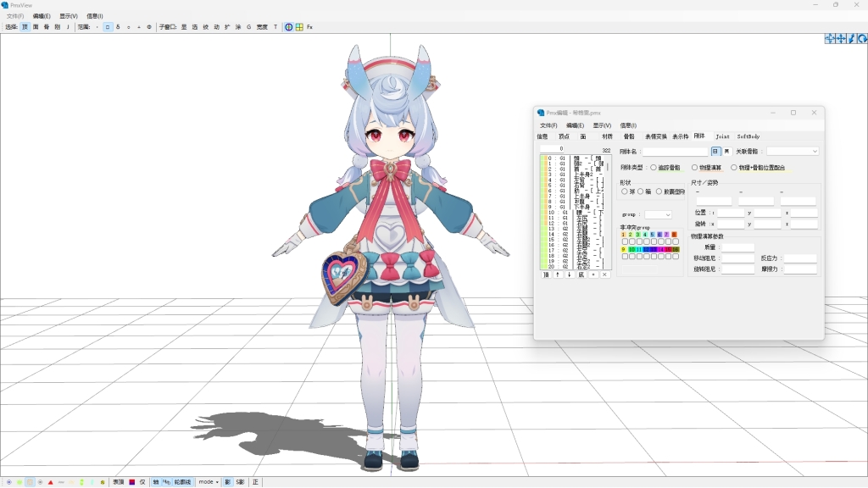Check non-collision group 9 checkbox
Image resolution: width=868 pixels, height=488 pixels.
pyautogui.click(x=625, y=257)
